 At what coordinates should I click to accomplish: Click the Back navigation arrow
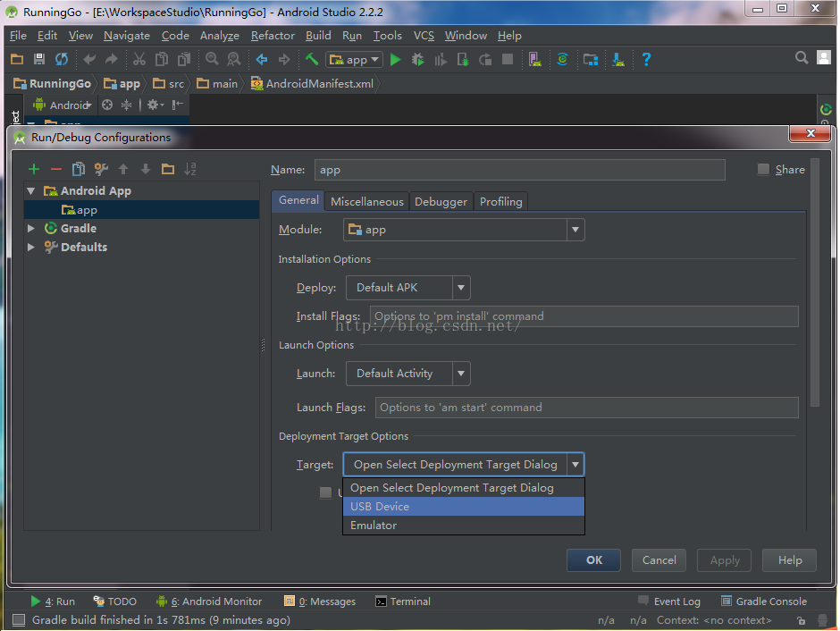pyautogui.click(x=262, y=59)
